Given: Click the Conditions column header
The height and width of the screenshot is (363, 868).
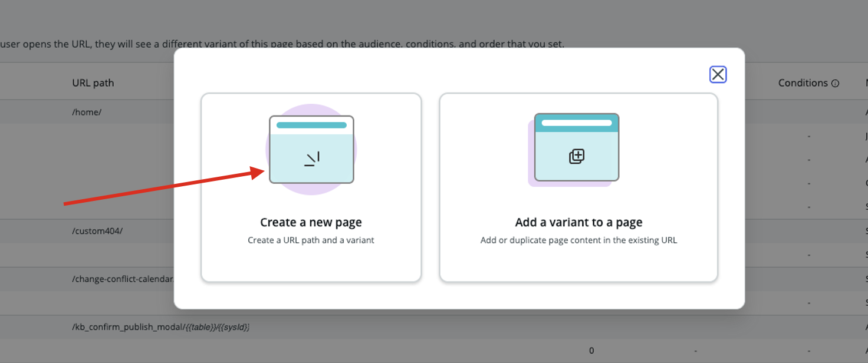Looking at the screenshot, I should (803, 83).
